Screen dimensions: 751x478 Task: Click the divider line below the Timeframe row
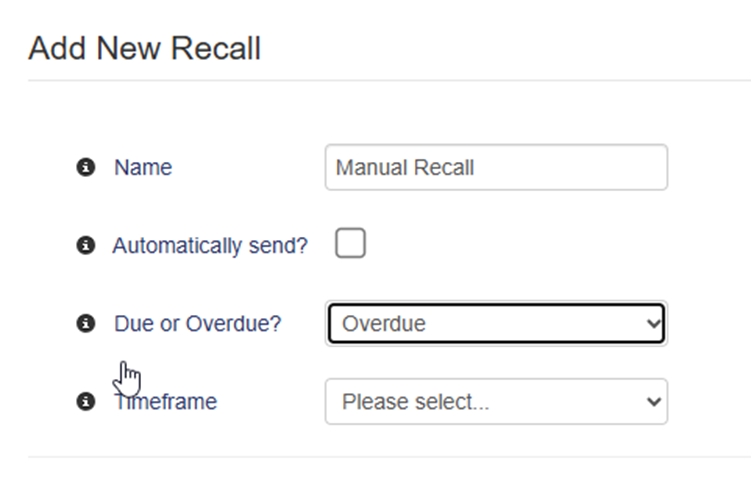[x=388, y=457]
